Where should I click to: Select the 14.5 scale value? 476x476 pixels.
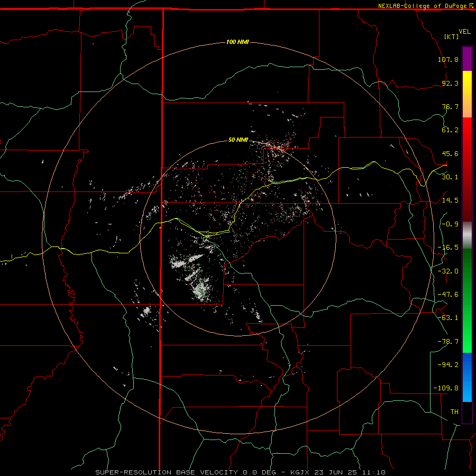450,200
